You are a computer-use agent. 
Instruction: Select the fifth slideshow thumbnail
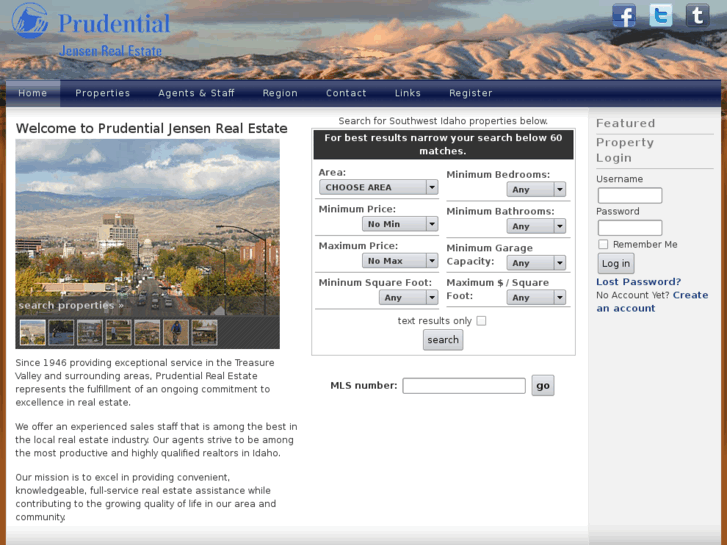[x=147, y=332]
